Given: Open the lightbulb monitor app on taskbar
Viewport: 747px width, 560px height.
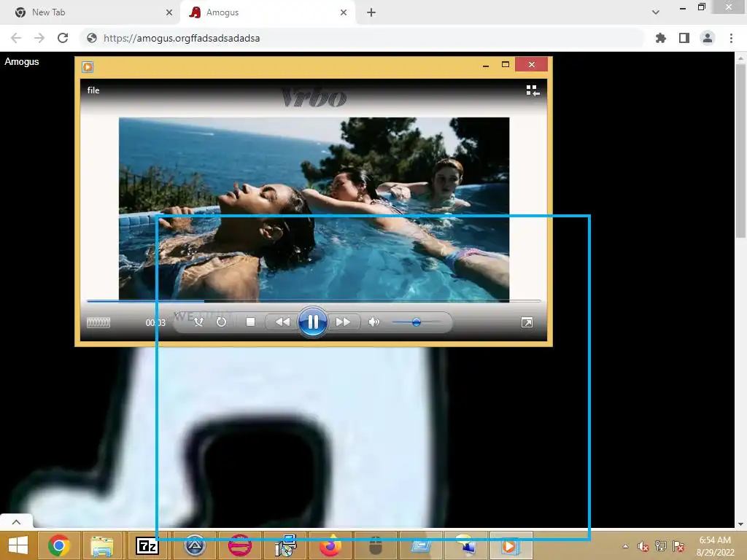Looking at the screenshot, I should click(466, 545).
